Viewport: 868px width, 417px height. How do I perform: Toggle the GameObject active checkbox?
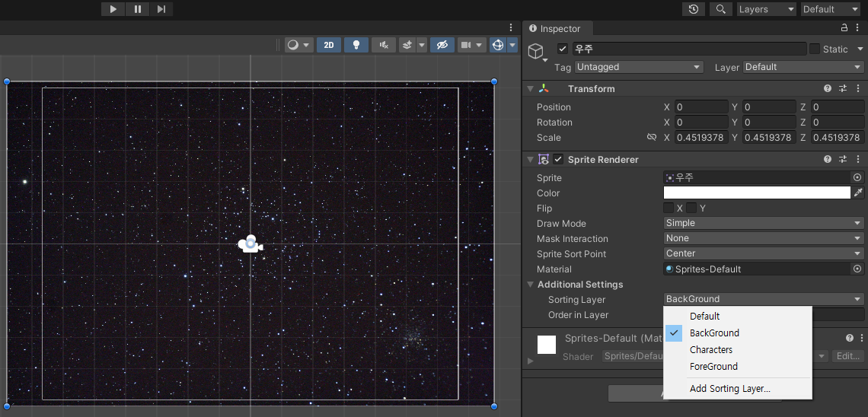[x=563, y=49]
